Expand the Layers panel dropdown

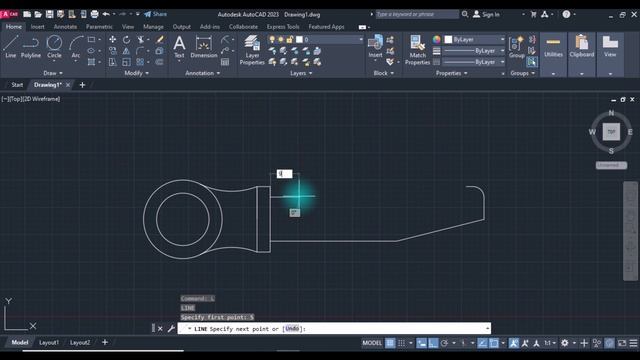click(301, 73)
